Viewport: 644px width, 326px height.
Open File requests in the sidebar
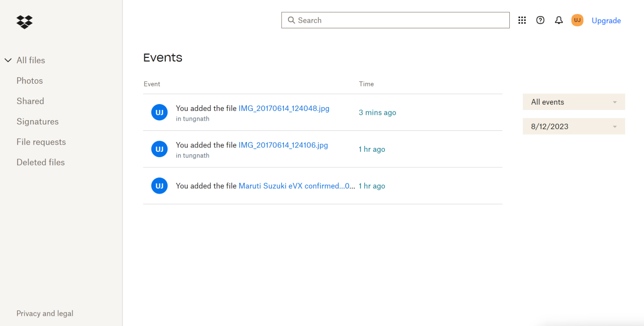pos(41,142)
